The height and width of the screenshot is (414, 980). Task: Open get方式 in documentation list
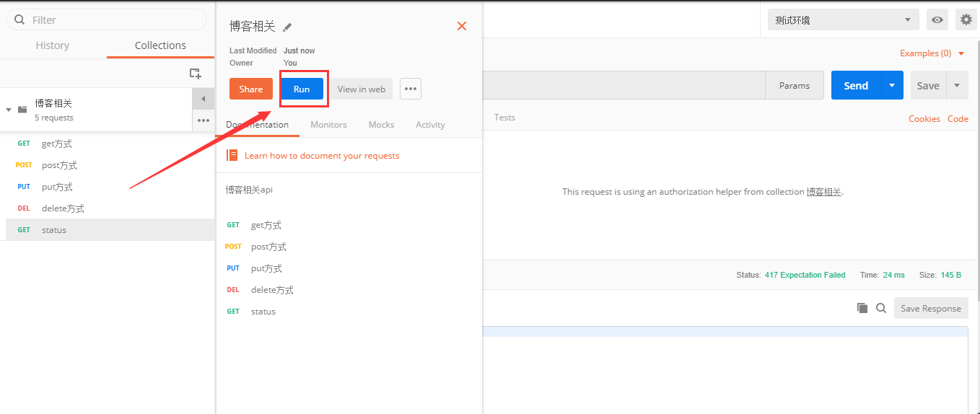point(266,225)
